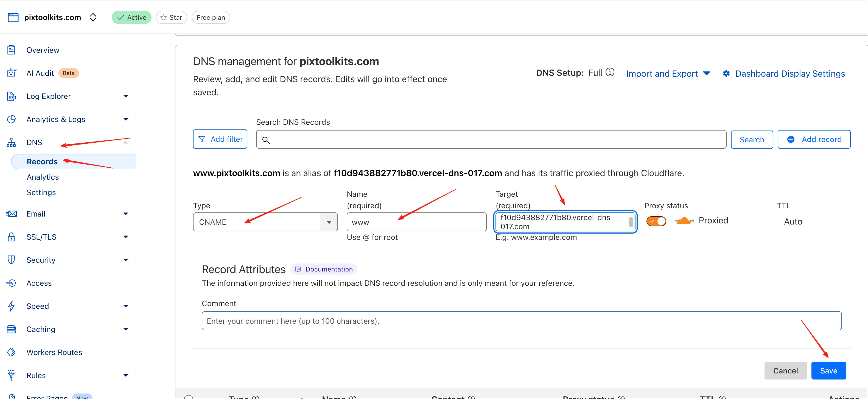This screenshot has height=399, width=868.
Task: Click the Email envelope icon
Action: point(12,214)
